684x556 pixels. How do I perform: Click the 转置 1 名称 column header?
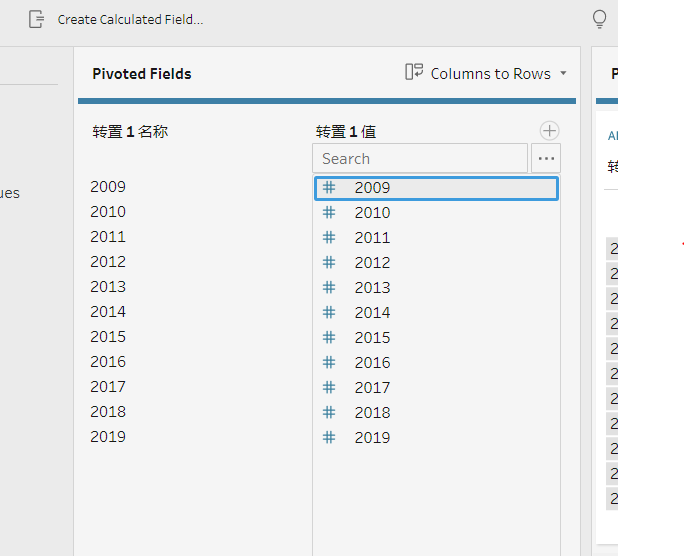(130, 131)
